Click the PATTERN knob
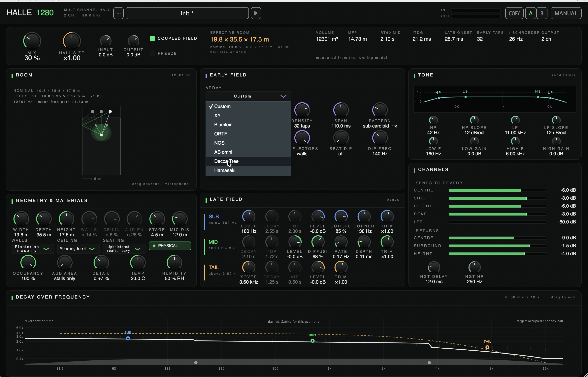This screenshot has height=377, width=588. coord(380,110)
